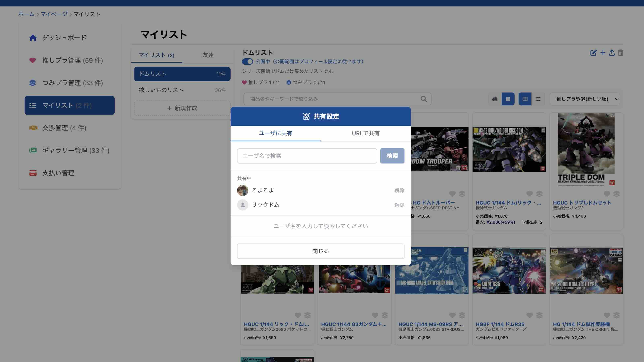This screenshot has width=644, height=362.
Task: Click the マイページ breadcrumb link
Action: [54, 14]
